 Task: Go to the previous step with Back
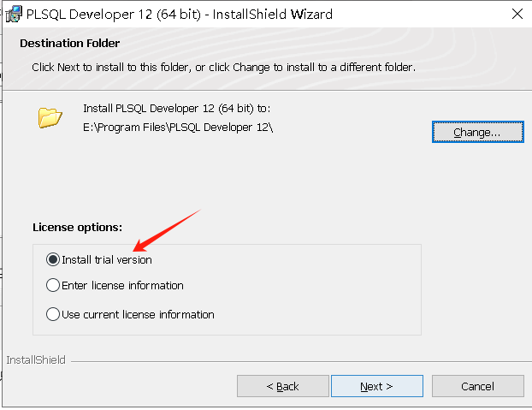[282, 386]
